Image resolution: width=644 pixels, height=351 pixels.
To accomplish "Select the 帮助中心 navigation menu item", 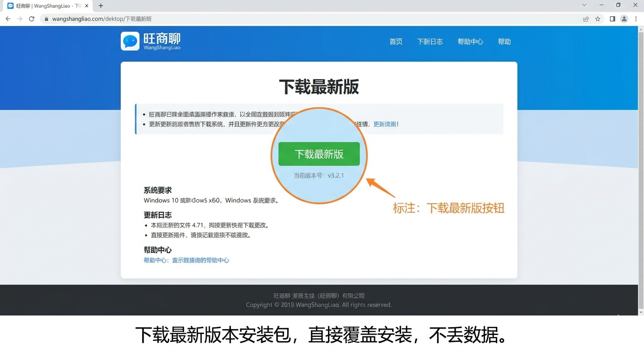I will pyautogui.click(x=470, y=42).
